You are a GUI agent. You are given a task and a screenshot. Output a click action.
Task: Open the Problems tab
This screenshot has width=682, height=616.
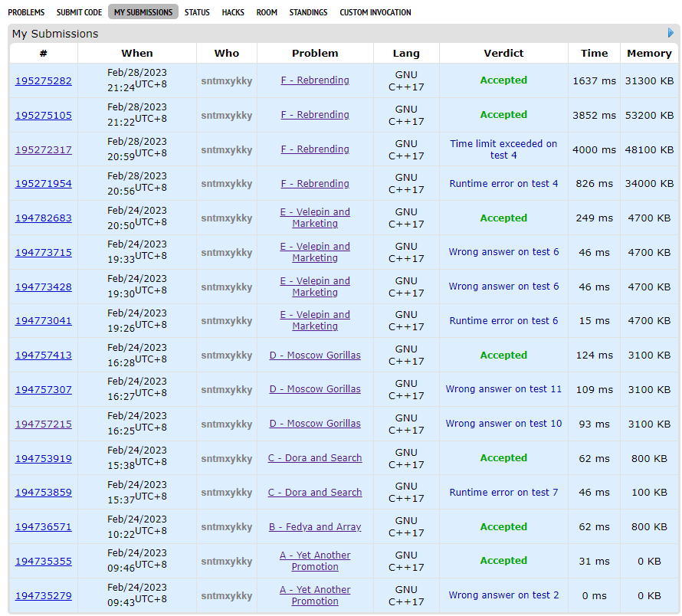tap(26, 12)
